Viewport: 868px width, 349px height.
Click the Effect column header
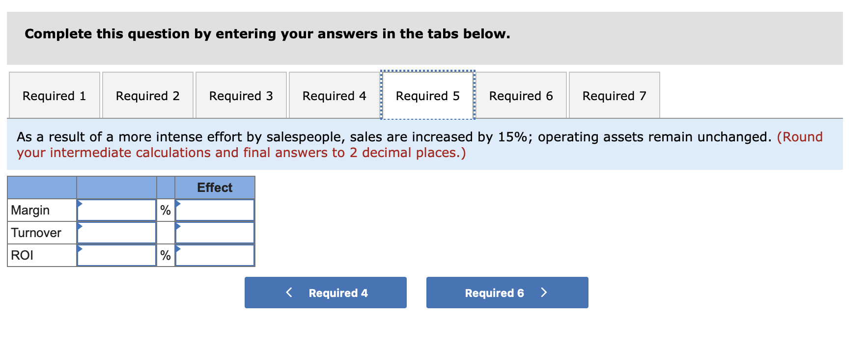[x=214, y=188]
